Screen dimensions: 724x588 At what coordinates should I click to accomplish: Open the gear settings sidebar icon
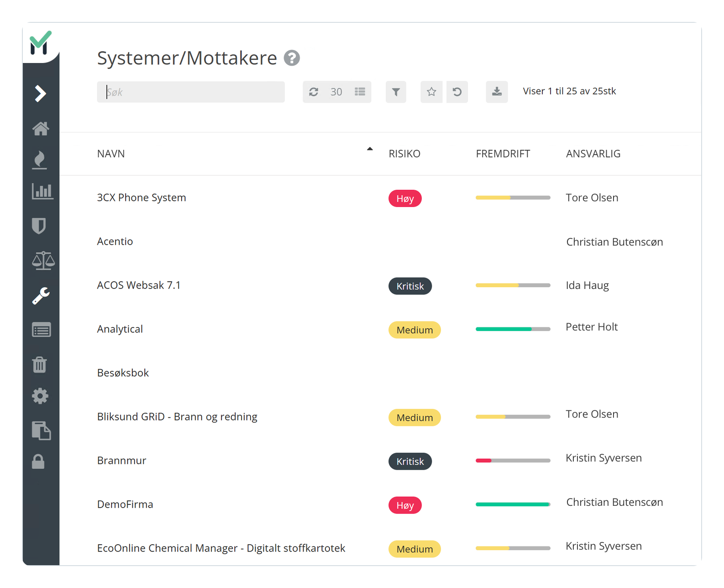pos(40,396)
